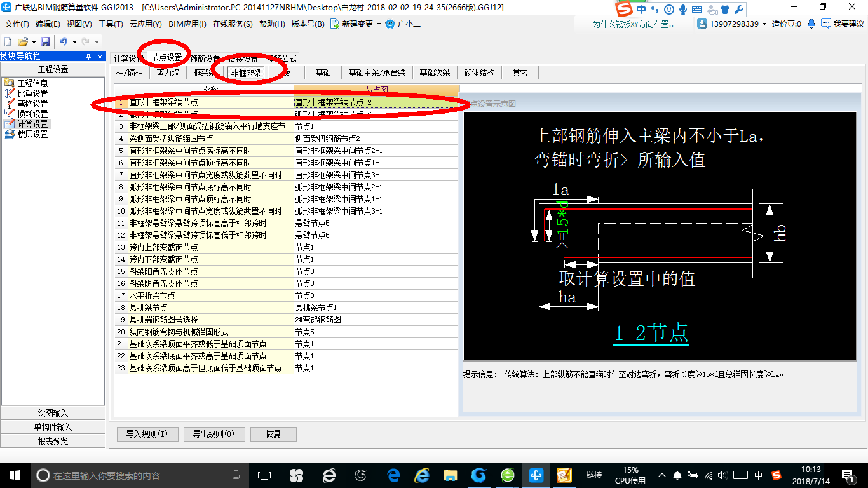Click the Open folder toolbar icon
Viewport: 868px width, 488px height.
click(22, 42)
